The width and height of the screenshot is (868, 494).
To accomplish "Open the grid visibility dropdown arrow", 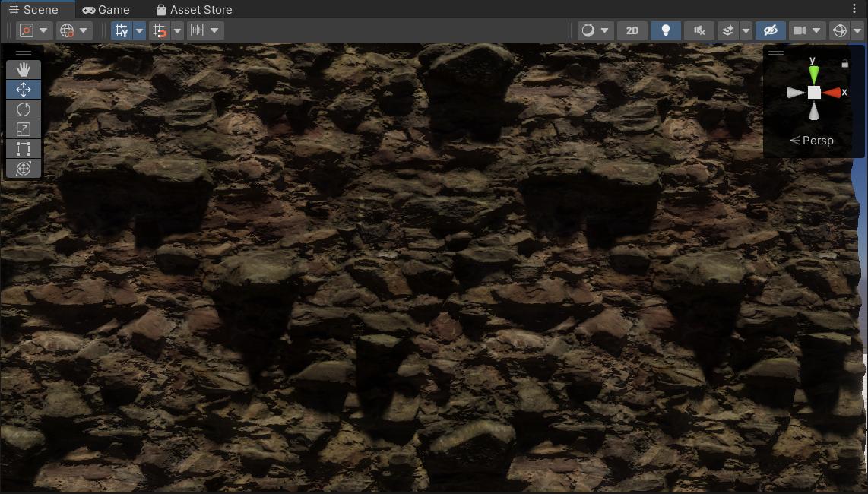I will coord(138,30).
